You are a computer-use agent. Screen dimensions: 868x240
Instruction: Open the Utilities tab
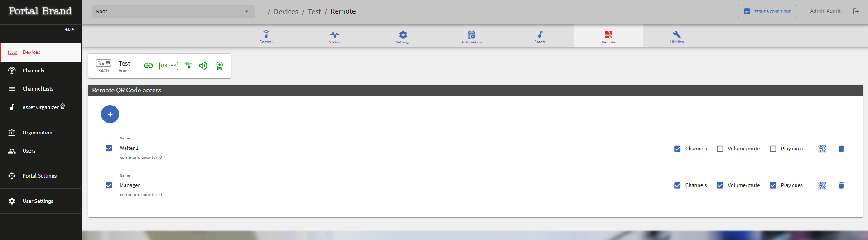(x=677, y=36)
